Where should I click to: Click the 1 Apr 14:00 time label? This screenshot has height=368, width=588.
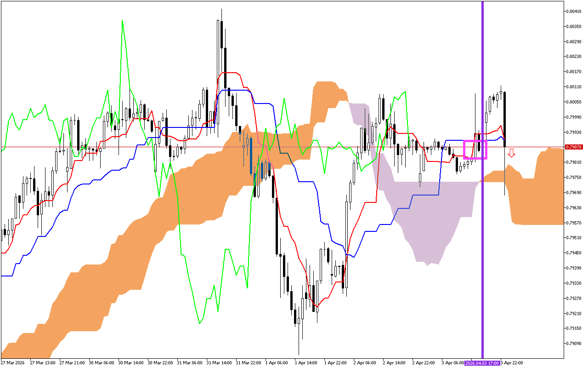(307, 362)
